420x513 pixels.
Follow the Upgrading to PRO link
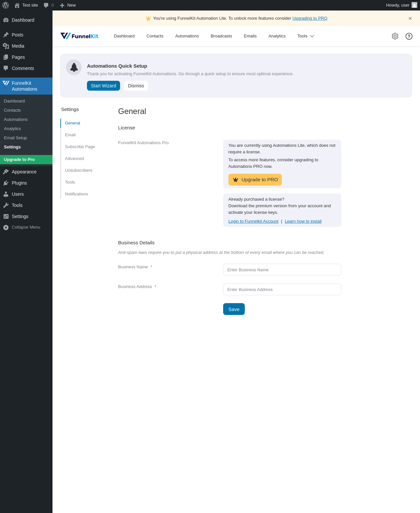point(310,18)
